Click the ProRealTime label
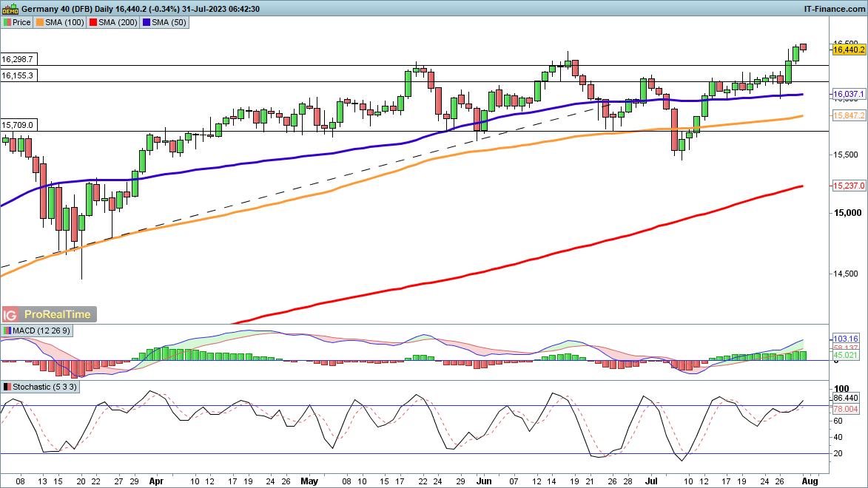Viewport: 868px width, 488px height. coord(58,314)
